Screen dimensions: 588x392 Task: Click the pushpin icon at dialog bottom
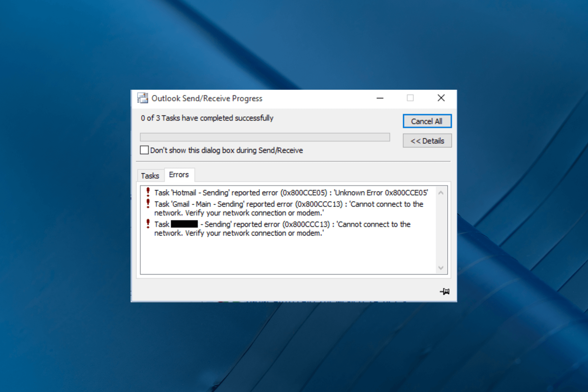[445, 291]
